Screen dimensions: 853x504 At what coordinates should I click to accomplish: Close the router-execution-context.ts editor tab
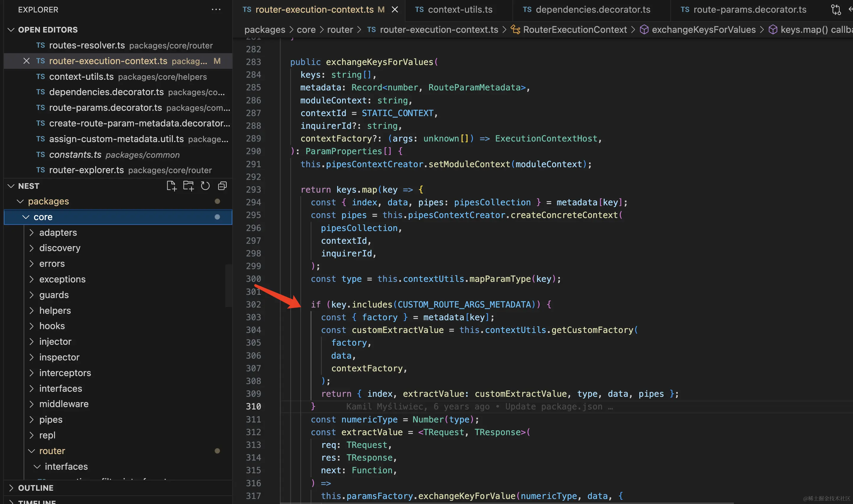[395, 9]
